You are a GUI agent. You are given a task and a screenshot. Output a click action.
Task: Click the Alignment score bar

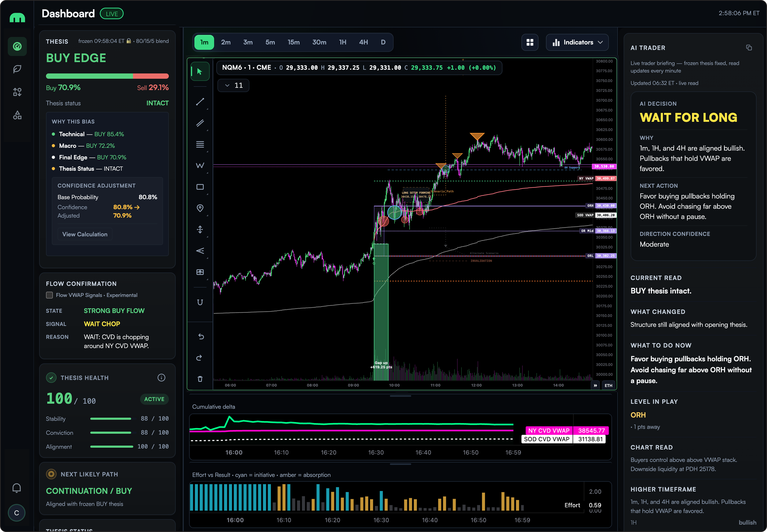point(112,447)
